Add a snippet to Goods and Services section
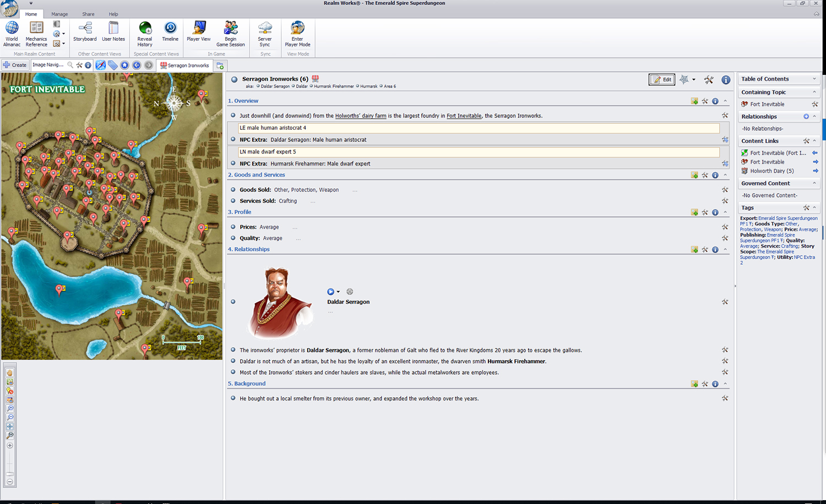 click(x=694, y=176)
